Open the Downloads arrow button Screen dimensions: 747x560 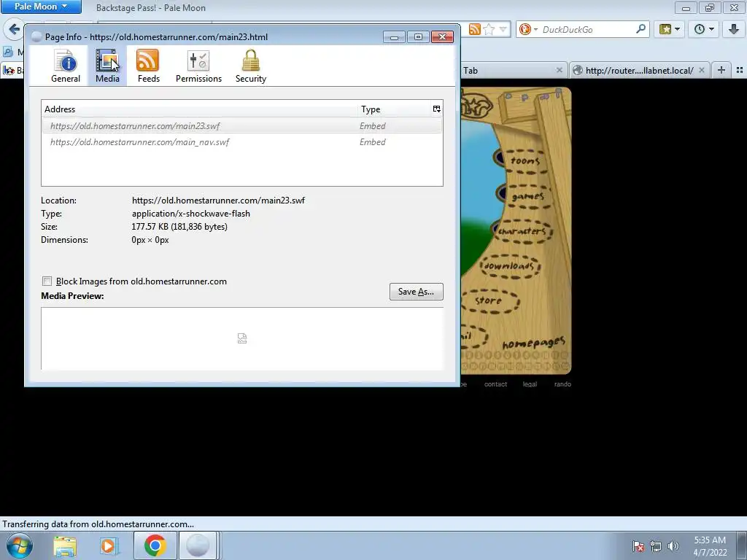point(734,29)
